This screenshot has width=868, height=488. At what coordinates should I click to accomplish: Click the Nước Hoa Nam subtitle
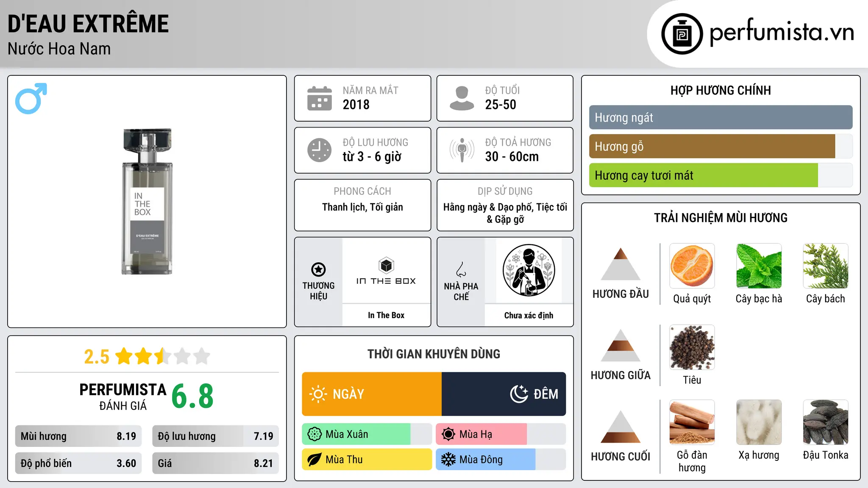tap(59, 49)
